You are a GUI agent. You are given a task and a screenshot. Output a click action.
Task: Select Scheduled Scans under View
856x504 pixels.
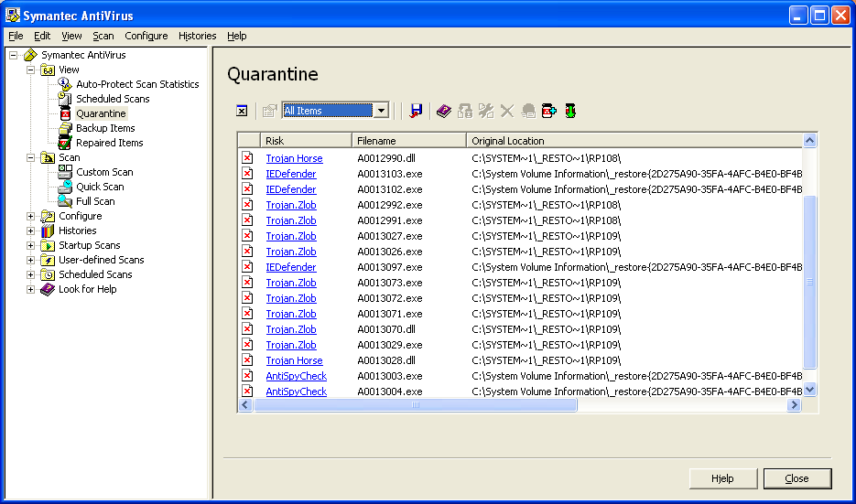(113, 99)
